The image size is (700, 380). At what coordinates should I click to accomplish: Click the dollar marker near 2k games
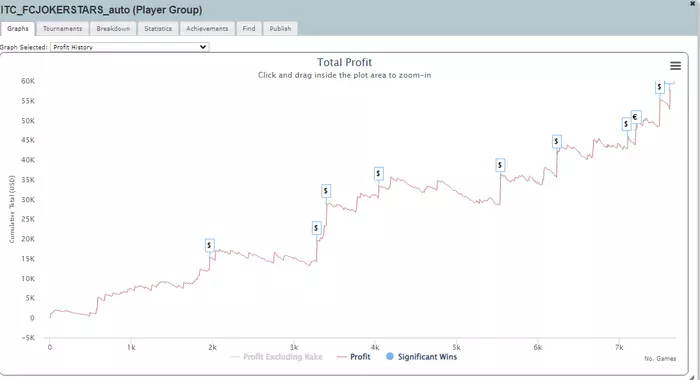coord(209,245)
